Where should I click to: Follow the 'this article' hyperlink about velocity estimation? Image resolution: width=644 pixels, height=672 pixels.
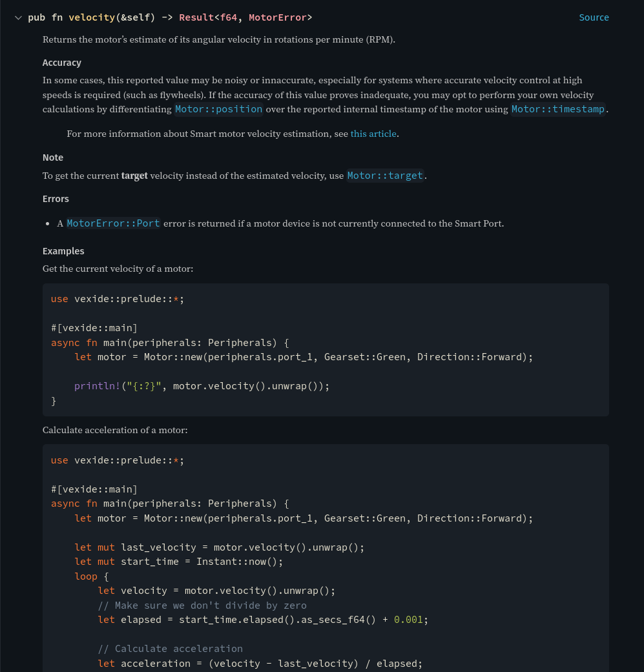click(373, 134)
